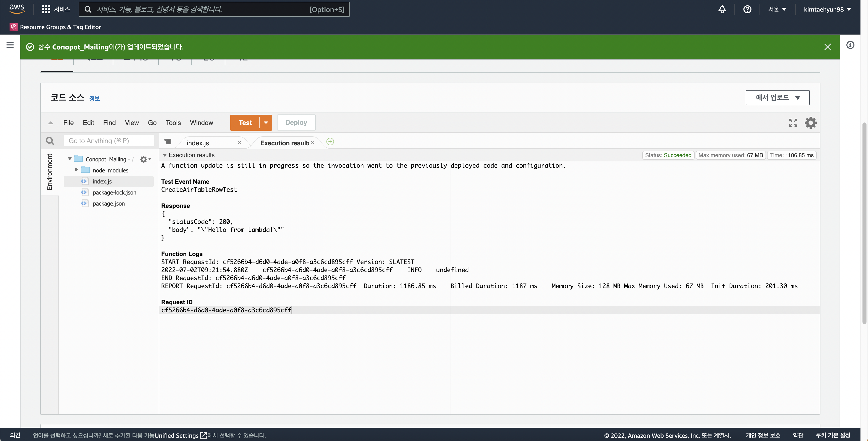Screen dimensions: 868x441
Task: Expand the node_modules folder
Action: click(x=77, y=170)
